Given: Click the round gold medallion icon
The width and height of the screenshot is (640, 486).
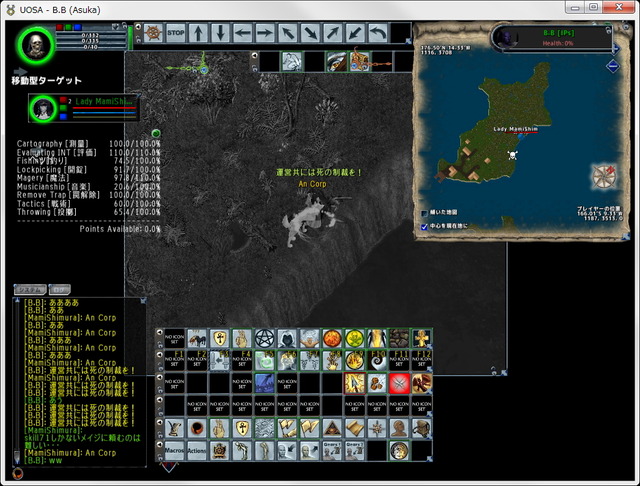Looking at the screenshot, I should [x=399, y=450].
